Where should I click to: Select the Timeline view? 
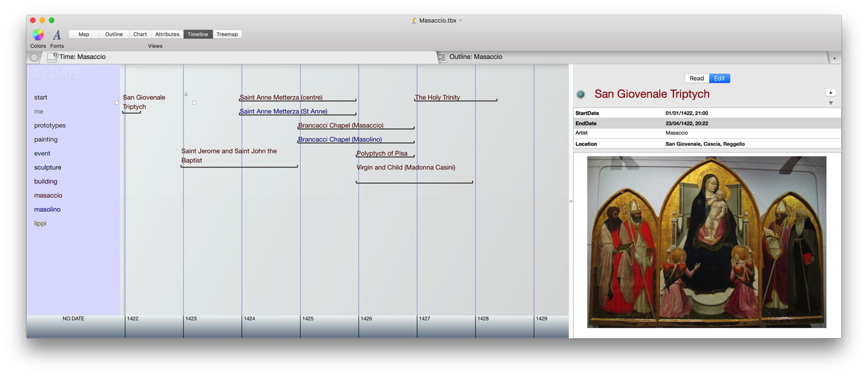point(197,34)
